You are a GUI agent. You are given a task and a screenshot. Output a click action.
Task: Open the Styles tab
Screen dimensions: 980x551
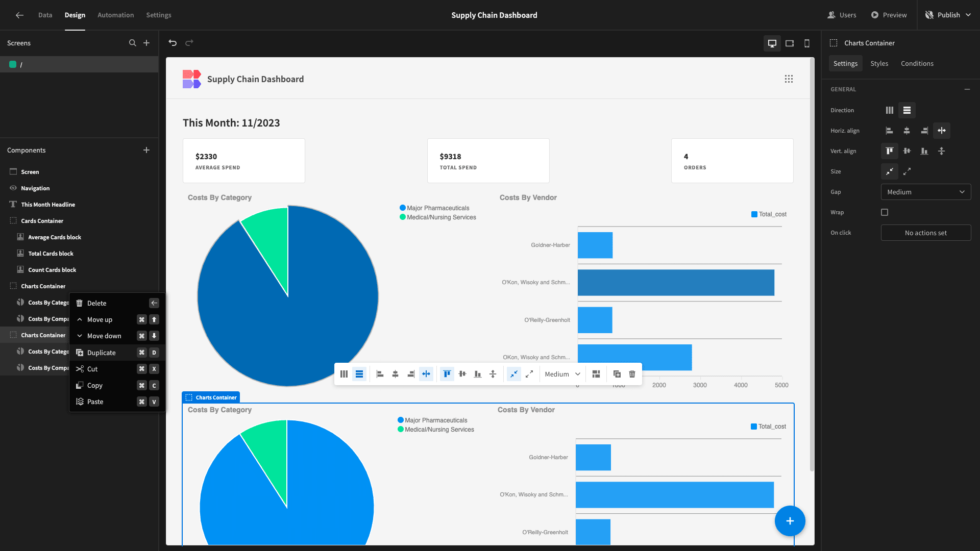(879, 63)
